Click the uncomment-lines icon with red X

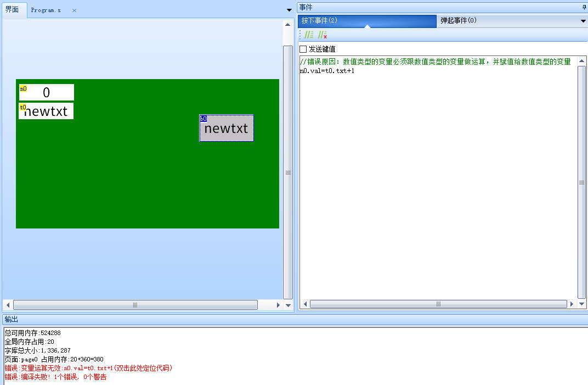pyautogui.click(x=323, y=35)
